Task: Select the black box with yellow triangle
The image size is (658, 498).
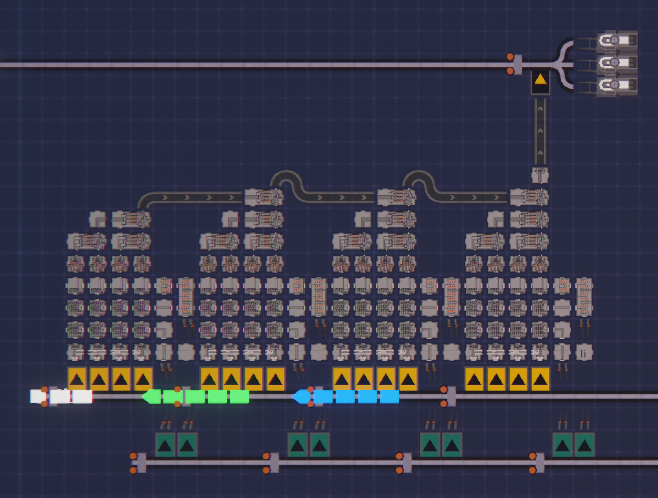Action: point(540,82)
